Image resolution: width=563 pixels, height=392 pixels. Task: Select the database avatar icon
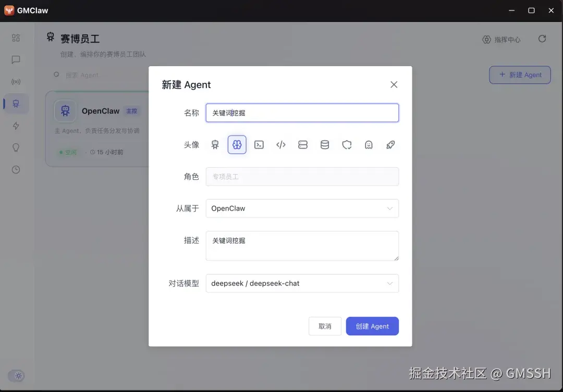[325, 144]
